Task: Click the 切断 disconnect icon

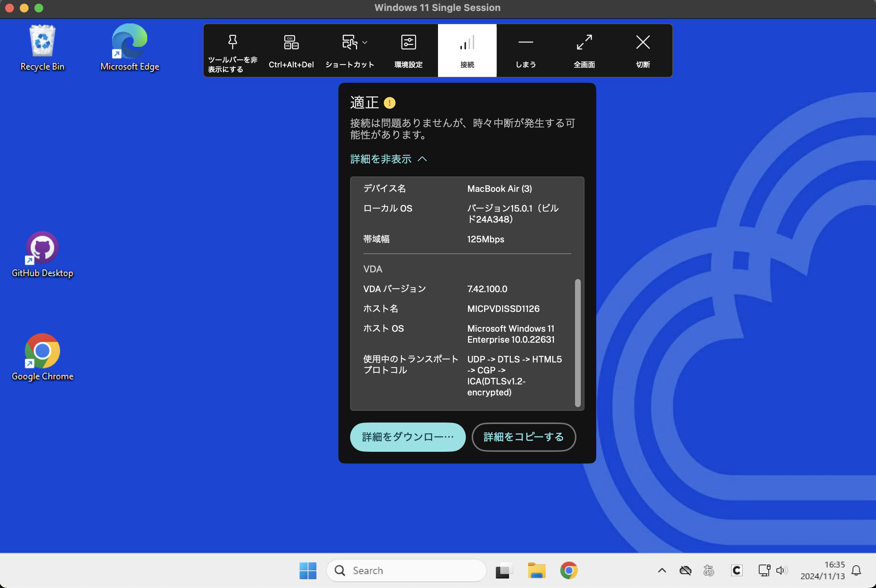Action: tap(643, 42)
